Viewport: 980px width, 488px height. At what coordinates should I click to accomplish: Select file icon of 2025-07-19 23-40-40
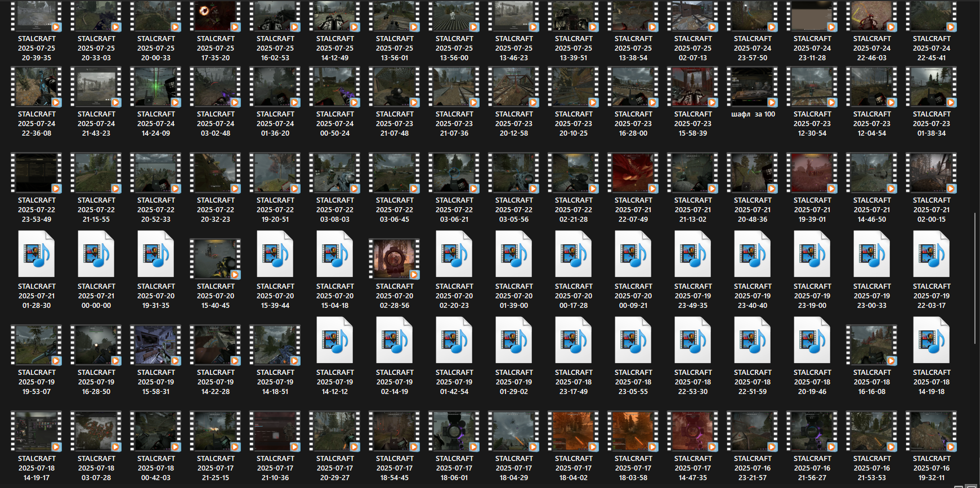point(753,255)
